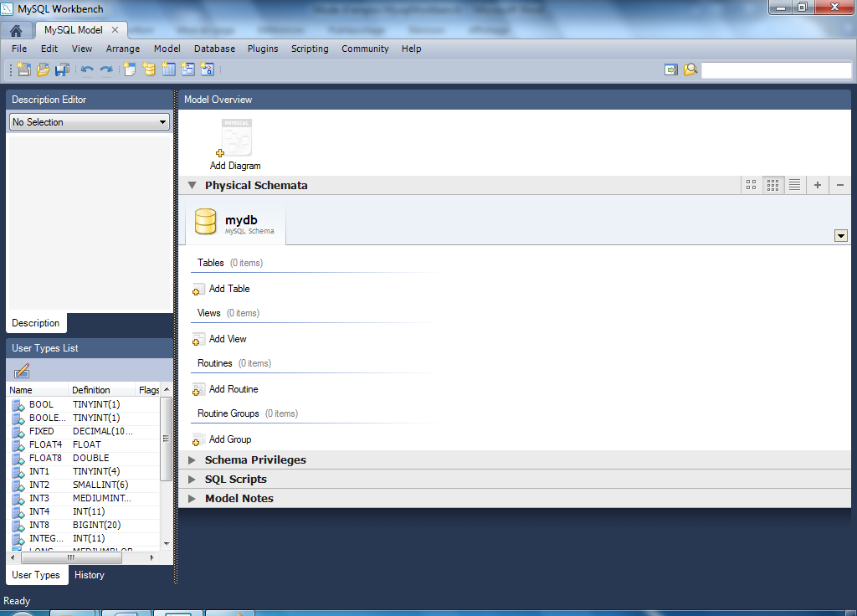The image size is (857, 616).
Task: Click Add Routine
Action: 233,389
